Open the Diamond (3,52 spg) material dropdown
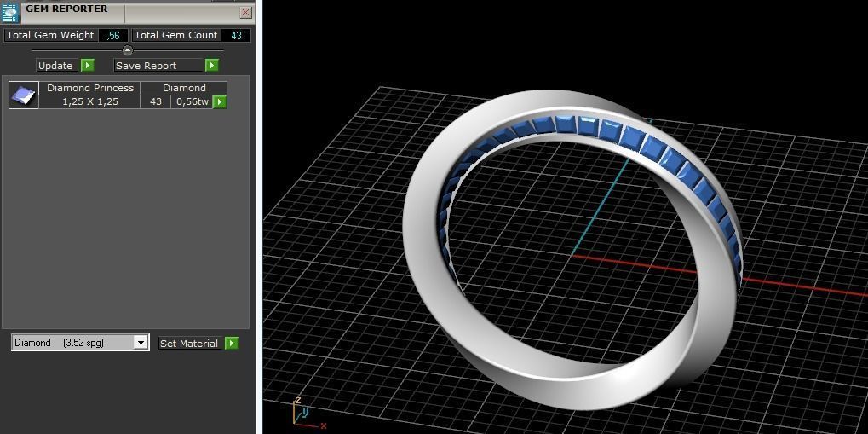Viewport: 868px width, 434px height. point(80,343)
